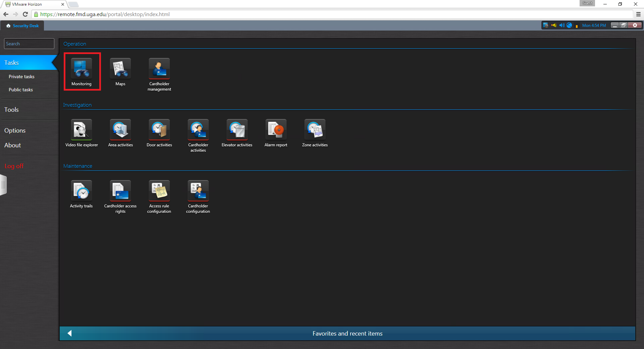Open Zone activities report
Viewport: 644px width, 349px height.
click(315, 130)
